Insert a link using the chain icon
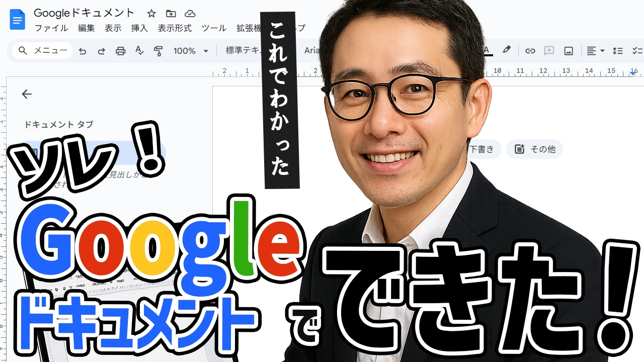Screen dimensions: 644x362 coord(530,51)
